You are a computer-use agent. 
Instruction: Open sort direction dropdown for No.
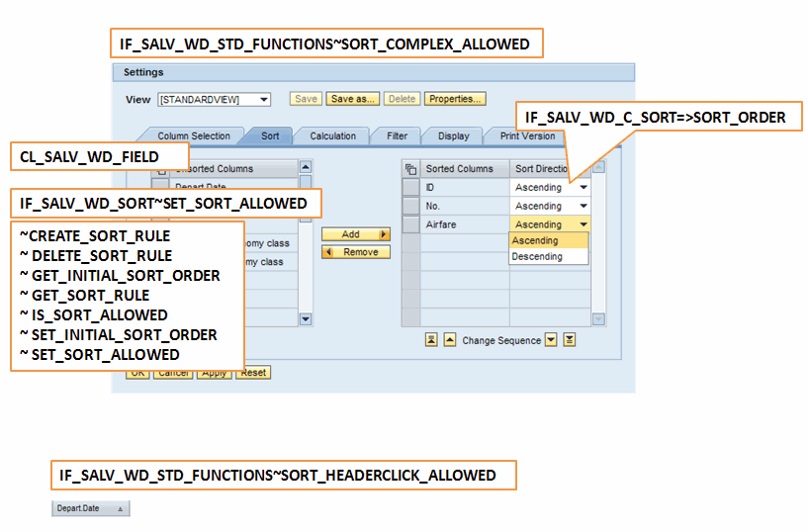[583, 207]
